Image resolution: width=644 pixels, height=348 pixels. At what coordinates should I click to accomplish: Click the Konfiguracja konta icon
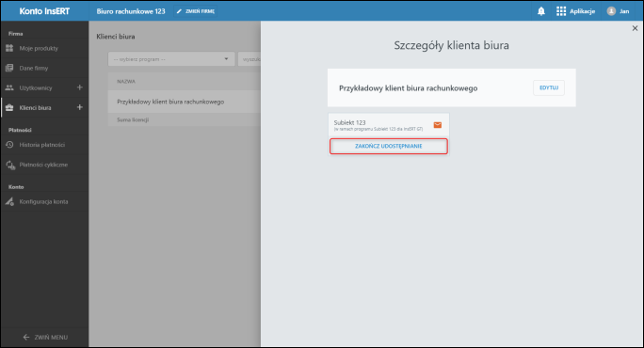[9, 201]
